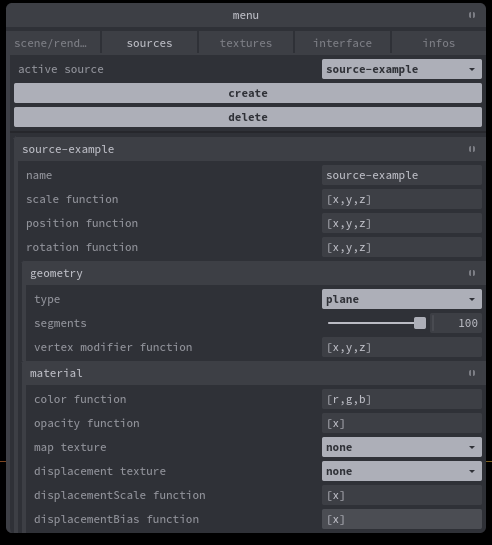
Task: Focus the position function input
Action: click(402, 223)
